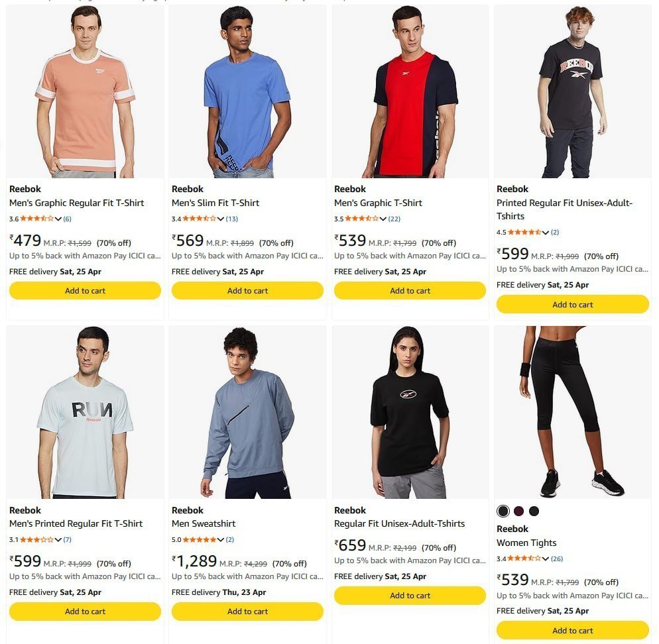The height and width of the screenshot is (644, 659).
Task: Expand rating chevron for Men's Graphic T-Shirt
Action: 383,219
